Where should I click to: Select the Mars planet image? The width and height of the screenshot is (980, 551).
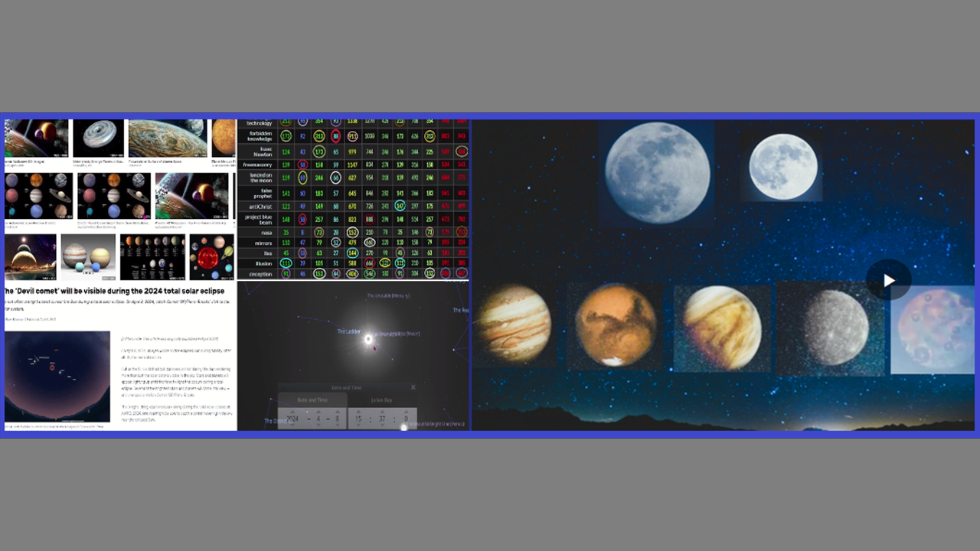click(616, 326)
